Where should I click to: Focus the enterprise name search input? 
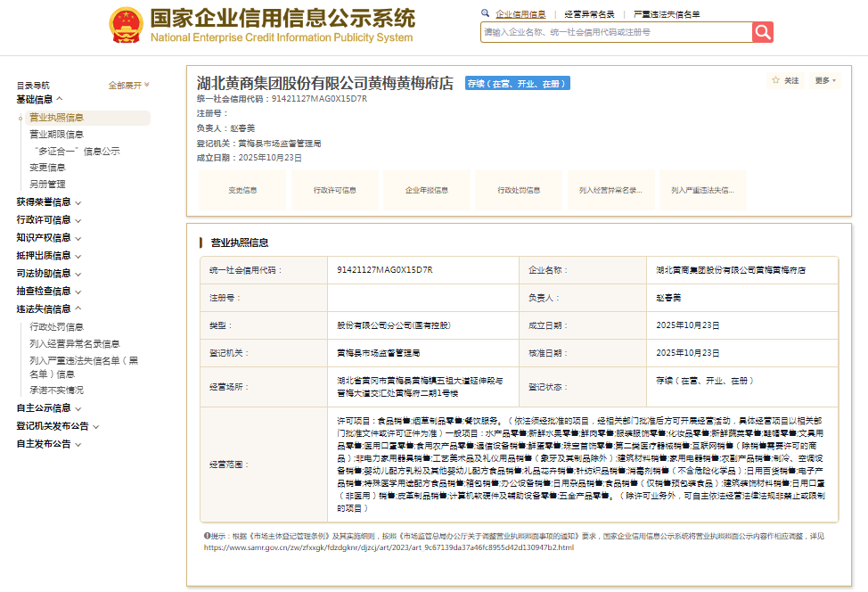click(616, 32)
